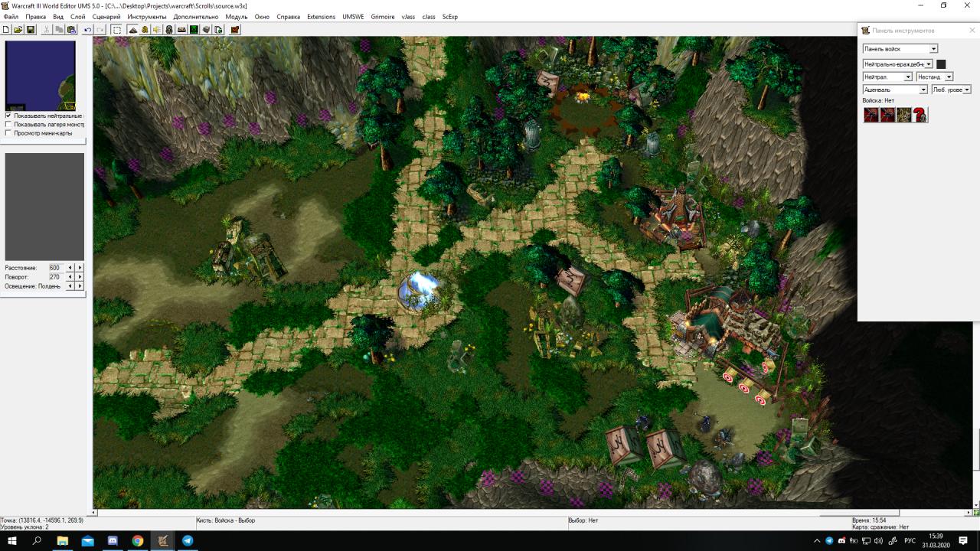Open the Object Editor toolbar icon

pos(169,30)
